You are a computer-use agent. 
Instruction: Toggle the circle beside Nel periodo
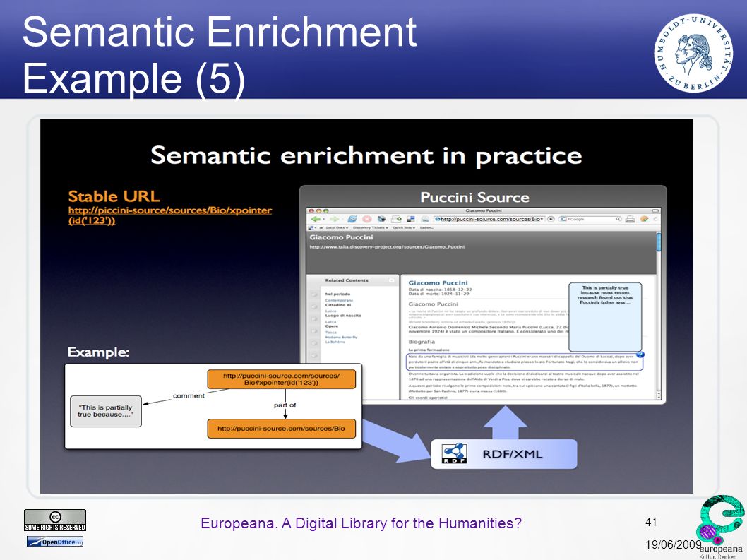click(x=314, y=294)
